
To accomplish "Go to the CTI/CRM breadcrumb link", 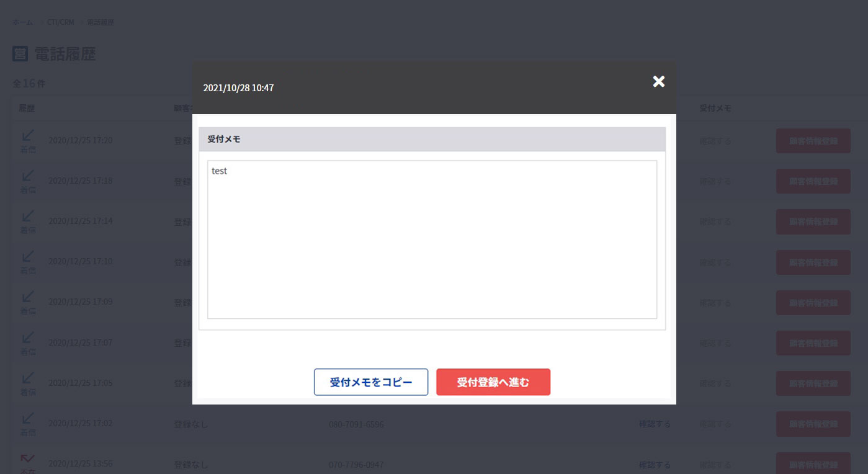I will [x=61, y=22].
